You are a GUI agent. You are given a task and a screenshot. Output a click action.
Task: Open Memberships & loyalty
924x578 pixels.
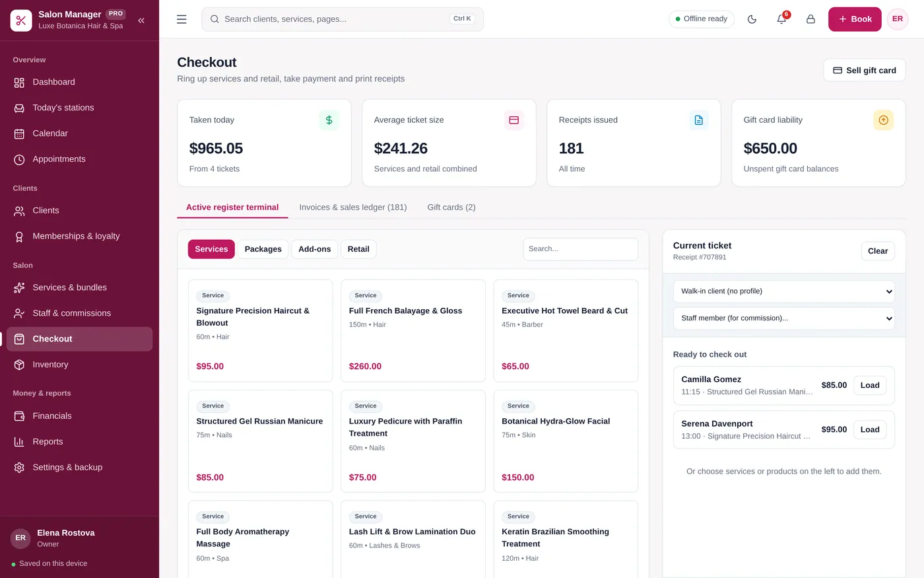(79, 236)
